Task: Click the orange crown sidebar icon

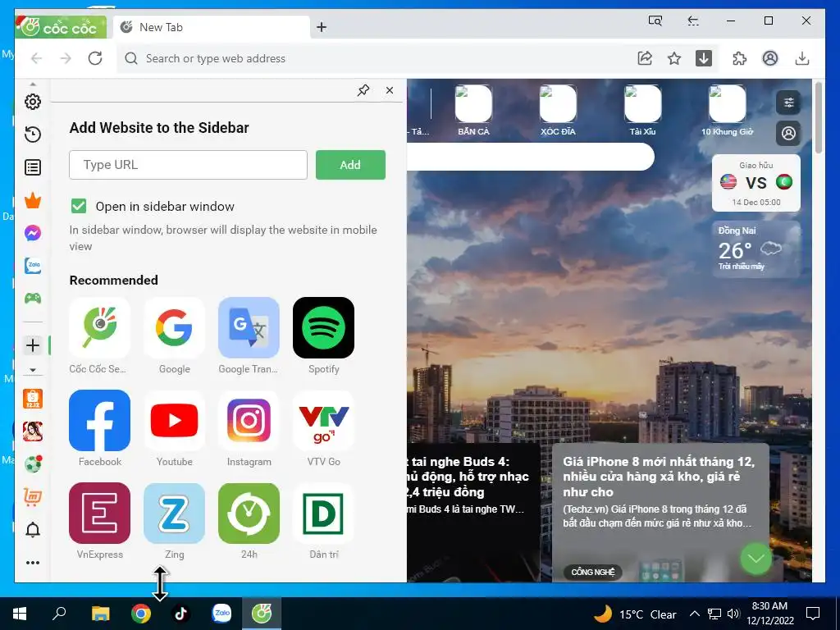Action: (x=33, y=200)
